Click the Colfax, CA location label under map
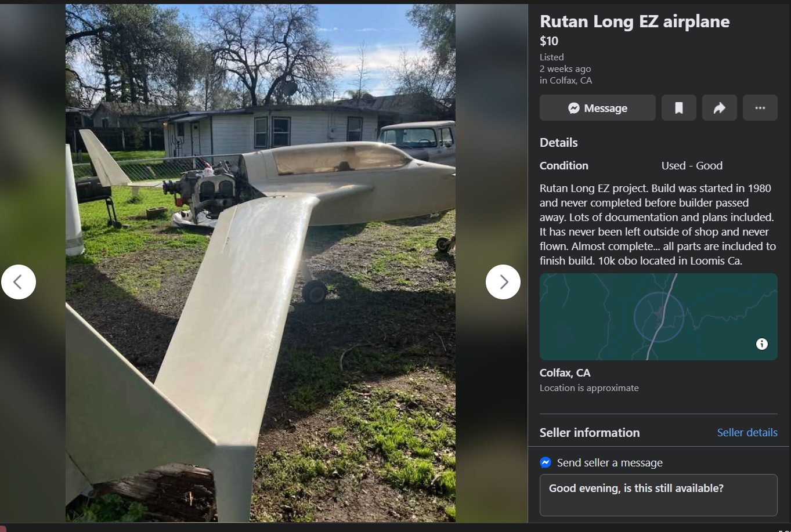This screenshot has width=791, height=532. [x=565, y=372]
